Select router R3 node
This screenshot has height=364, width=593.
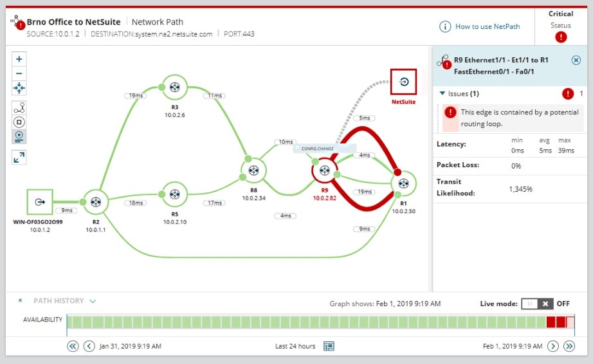(x=174, y=87)
